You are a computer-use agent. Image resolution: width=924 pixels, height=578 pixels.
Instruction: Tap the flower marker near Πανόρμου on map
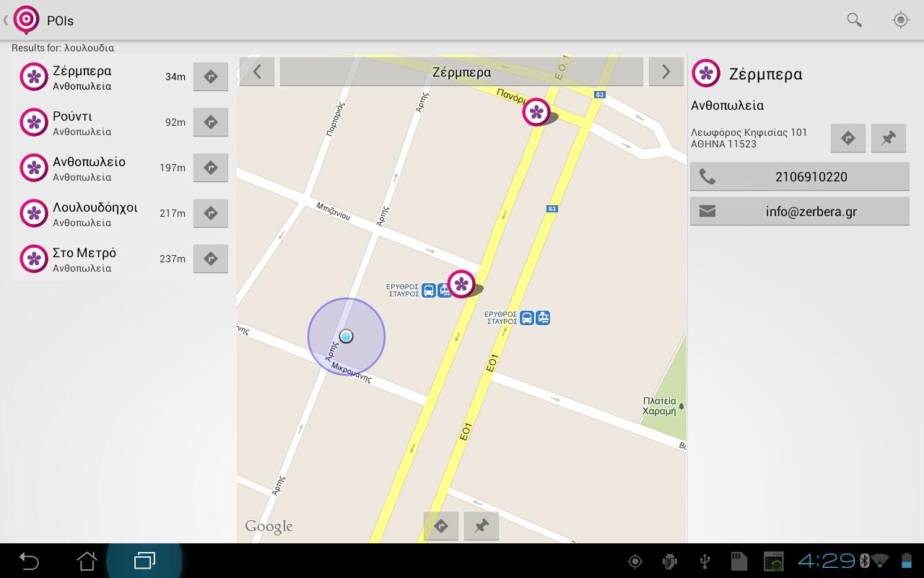(x=536, y=112)
